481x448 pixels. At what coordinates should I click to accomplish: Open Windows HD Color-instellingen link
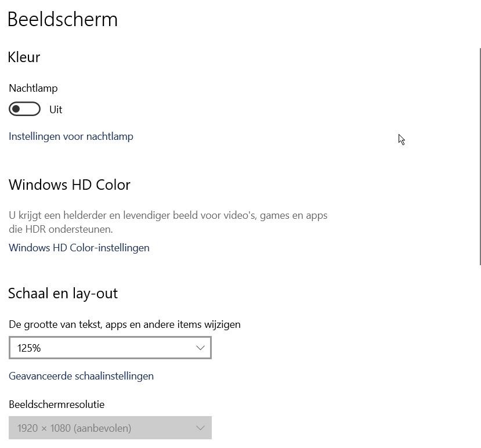79,248
